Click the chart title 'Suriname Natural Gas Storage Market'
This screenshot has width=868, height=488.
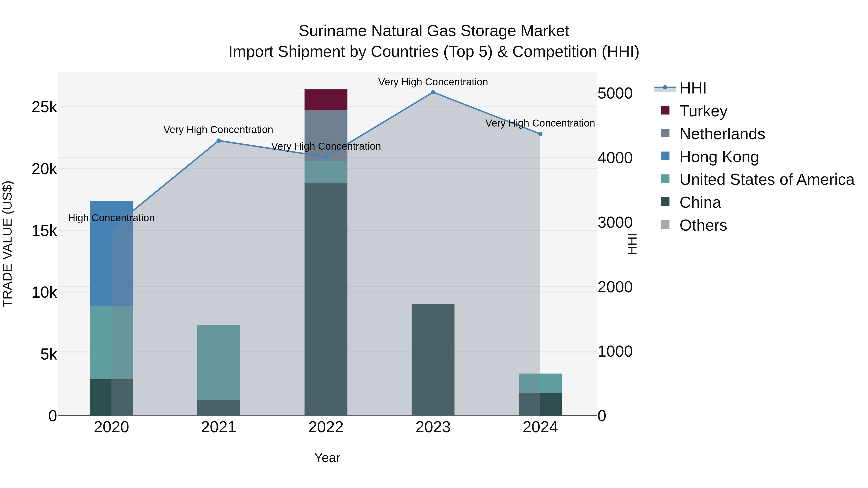click(434, 31)
